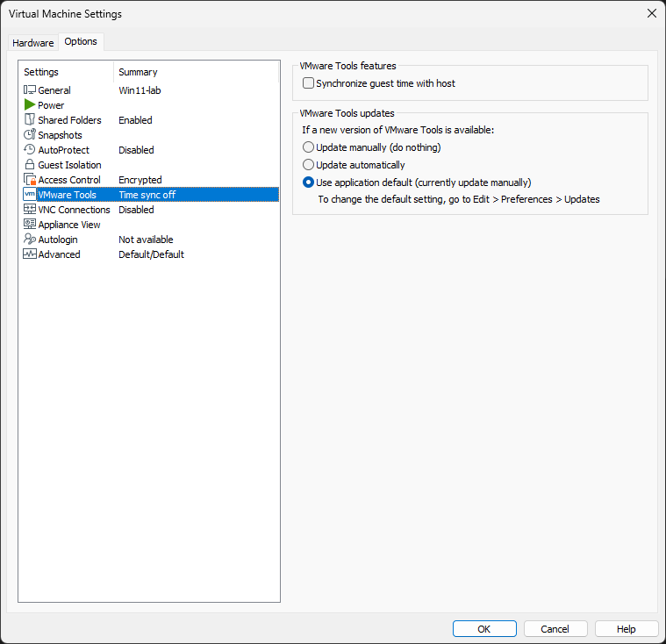Image resolution: width=666 pixels, height=644 pixels.
Task: Click 'Enabled' next to Shared Folders
Action: [135, 120]
